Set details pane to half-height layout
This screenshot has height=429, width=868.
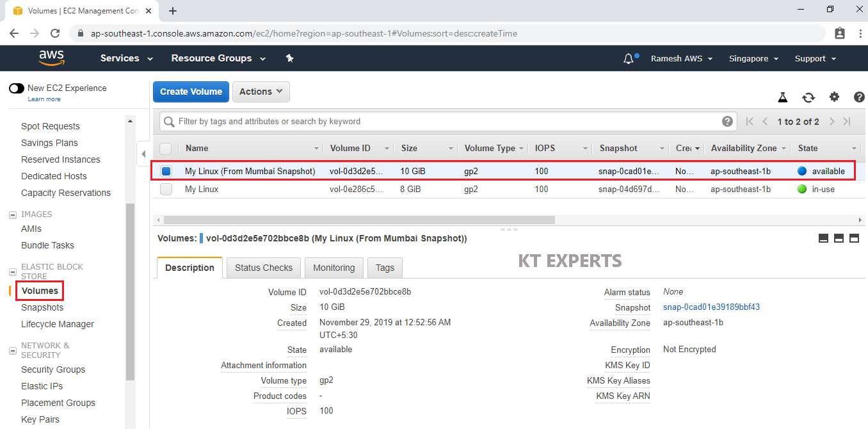click(839, 238)
